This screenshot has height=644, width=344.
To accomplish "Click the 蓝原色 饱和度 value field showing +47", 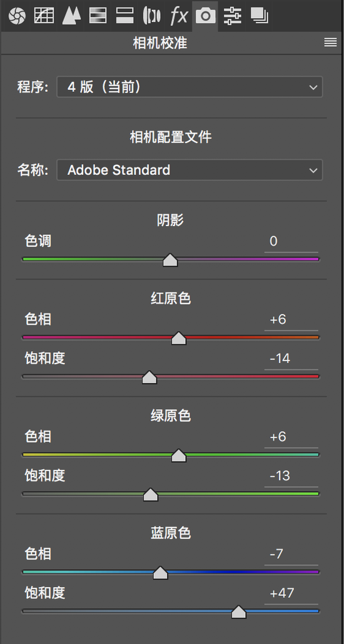I will (x=291, y=593).
